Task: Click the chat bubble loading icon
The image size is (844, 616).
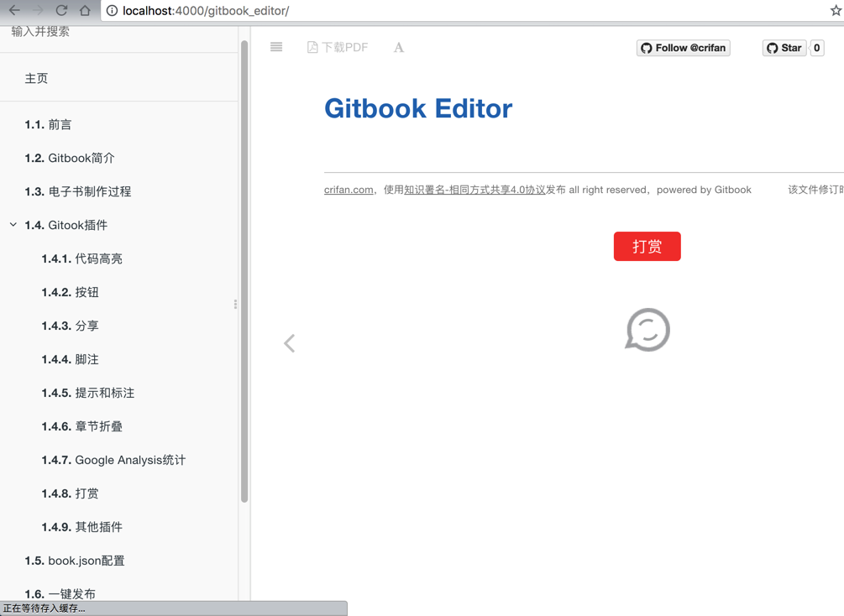Action: tap(647, 330)
